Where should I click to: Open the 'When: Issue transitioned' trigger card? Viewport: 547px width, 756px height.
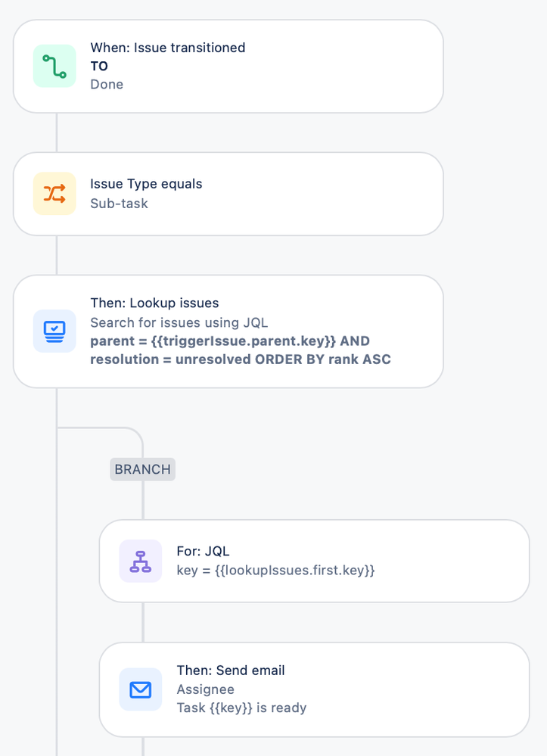point(228,67)
